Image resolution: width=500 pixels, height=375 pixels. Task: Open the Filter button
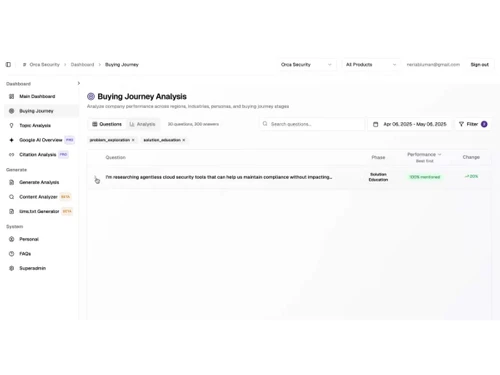473,124
